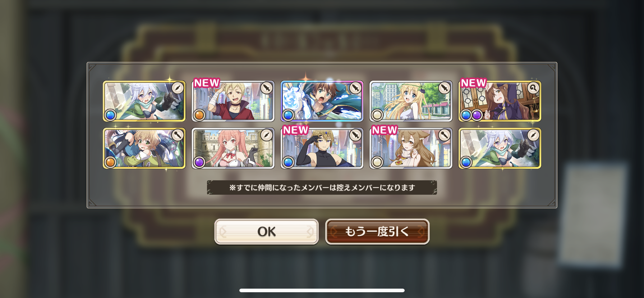Click the orange orb on the gold-framed bottom-left card
Image resolution: width=644 pixels, height=298 pixels.
(110, 162)
